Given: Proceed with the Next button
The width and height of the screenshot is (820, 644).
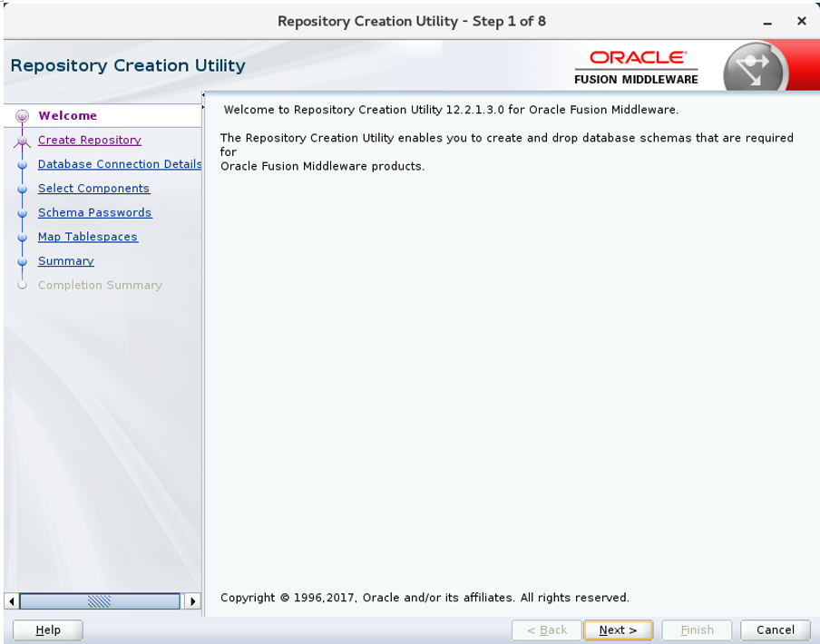Looking at the screenshot, I should [x=618, y=629].
